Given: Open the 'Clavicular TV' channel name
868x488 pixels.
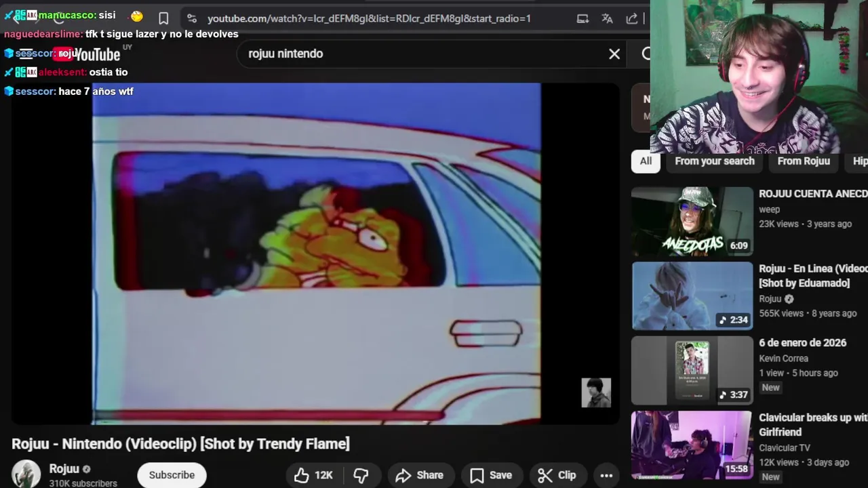Looking at the screenshot, I should (x=785, y=448).
